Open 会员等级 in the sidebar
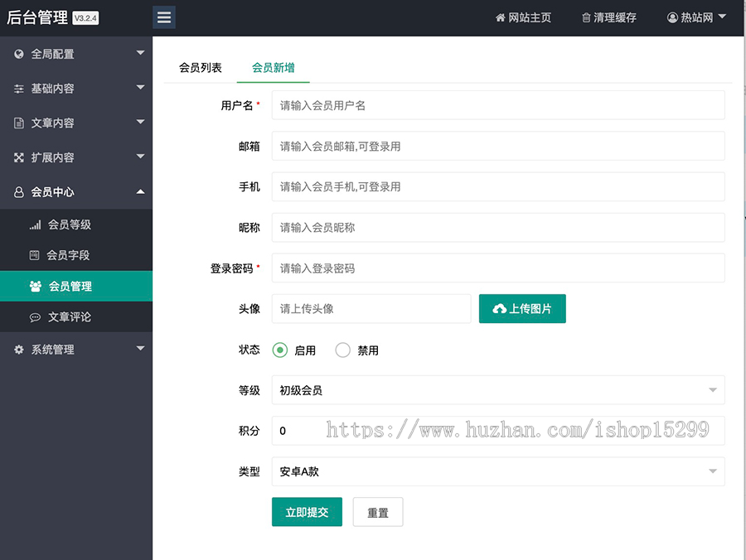Screen dimensions: 746x560 click(70, 224)
